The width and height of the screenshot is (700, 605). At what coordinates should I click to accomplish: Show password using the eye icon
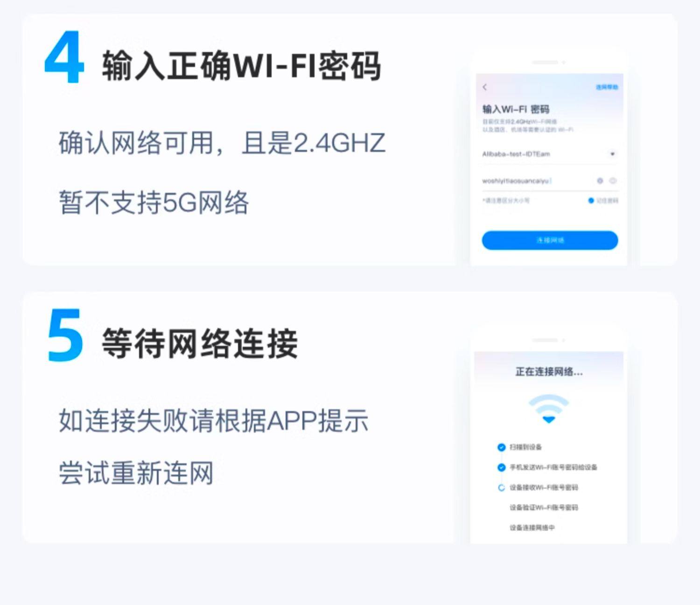(613, 181)
